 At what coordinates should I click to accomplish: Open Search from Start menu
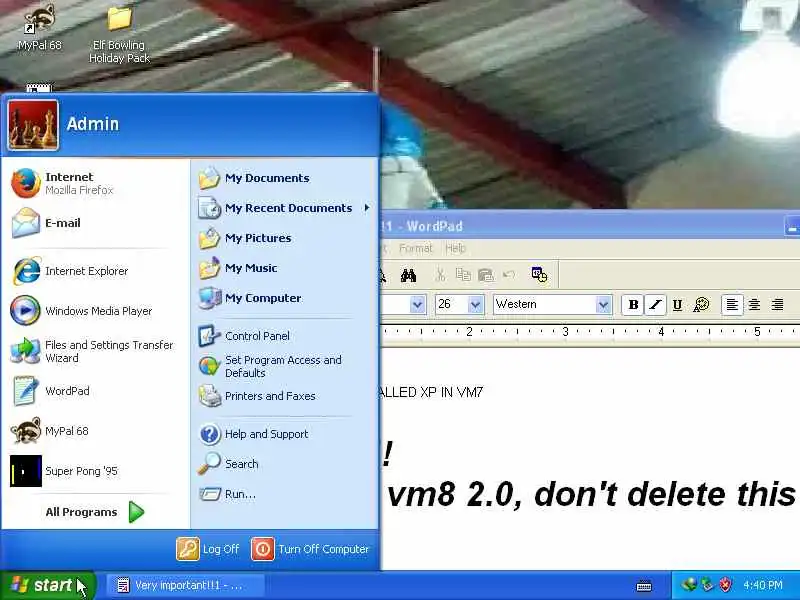click(284, 464)
